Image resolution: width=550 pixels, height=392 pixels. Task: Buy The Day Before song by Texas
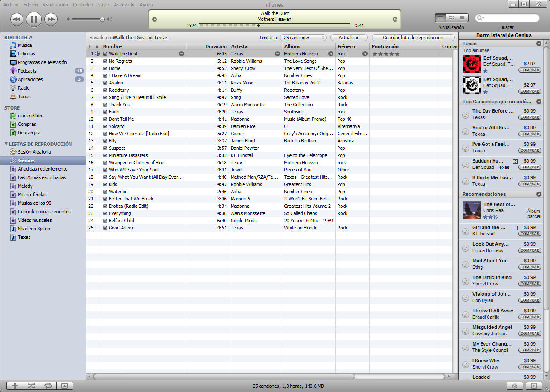530,117
